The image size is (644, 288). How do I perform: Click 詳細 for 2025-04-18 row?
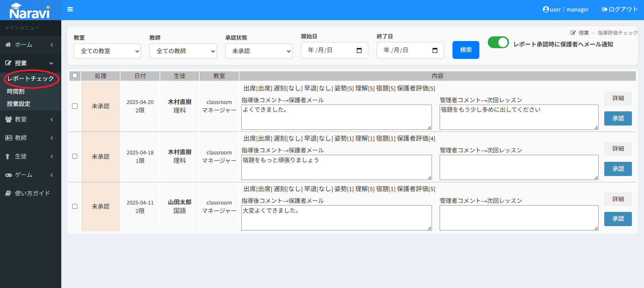(x=618, y=149)
